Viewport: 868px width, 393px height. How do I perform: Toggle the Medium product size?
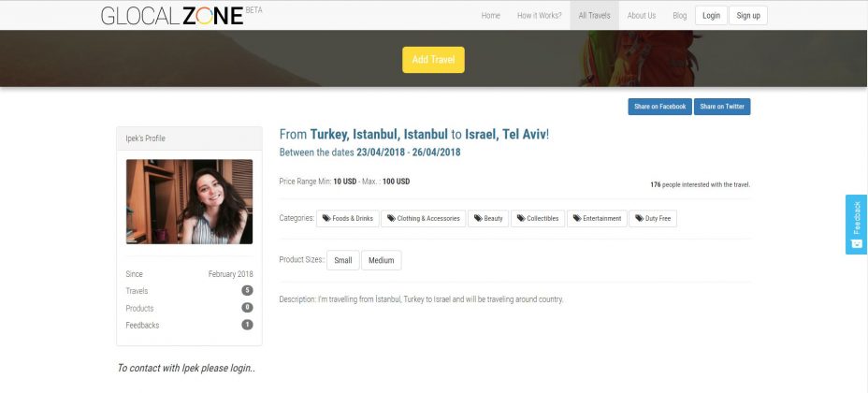tap(382, 260)
